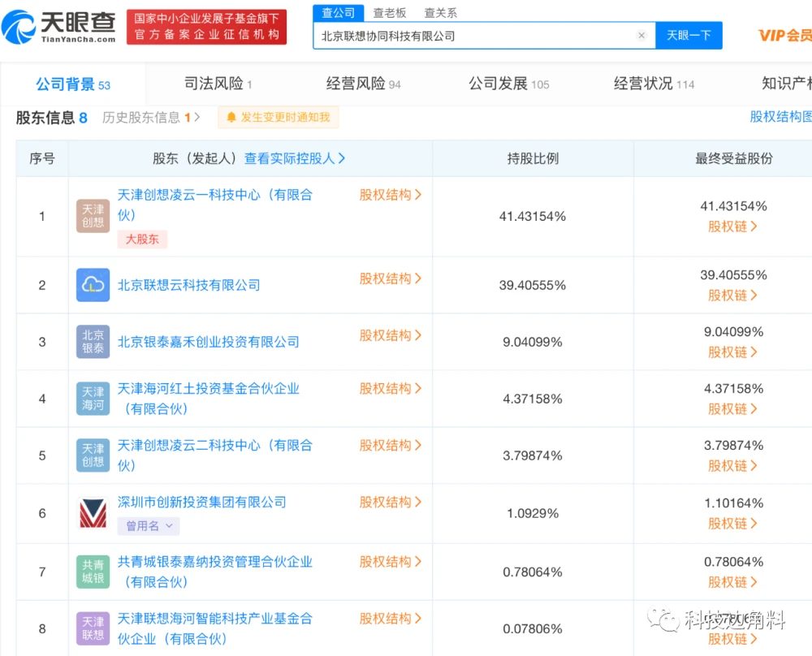Click the 1.0929% holding ratio cell

[x=533, y=514]
